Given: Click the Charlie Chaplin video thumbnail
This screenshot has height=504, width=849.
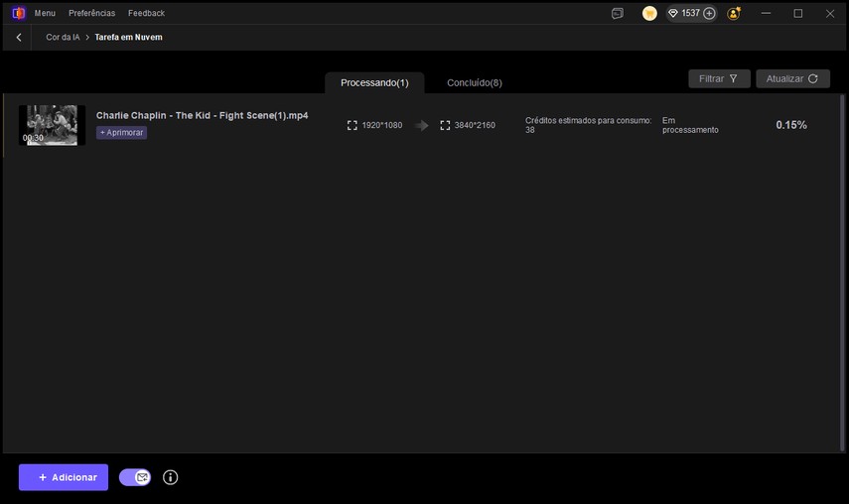Looking at the screenshot, I should (x=52, y=125).
